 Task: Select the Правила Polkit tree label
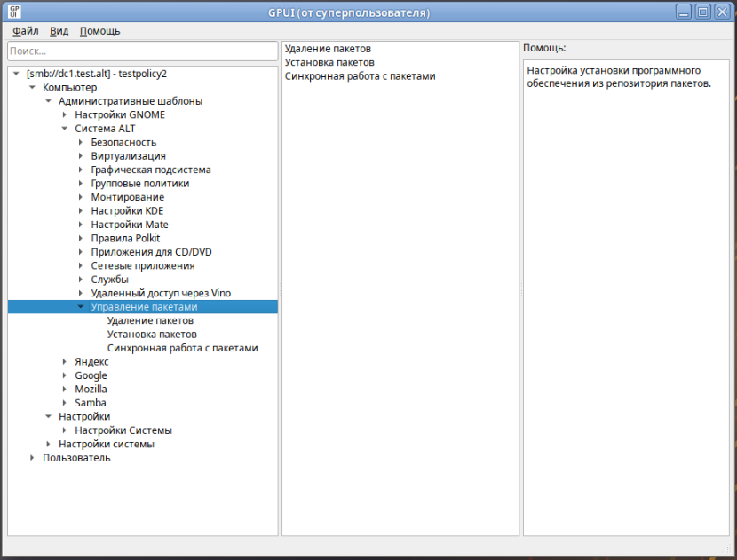pos(125,238)
